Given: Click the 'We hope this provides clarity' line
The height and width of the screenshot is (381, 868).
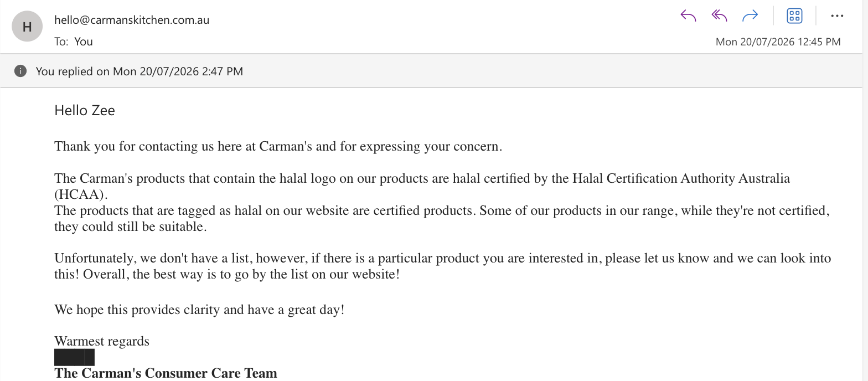Looking at the screenshot, I should [x=199, y=310].
